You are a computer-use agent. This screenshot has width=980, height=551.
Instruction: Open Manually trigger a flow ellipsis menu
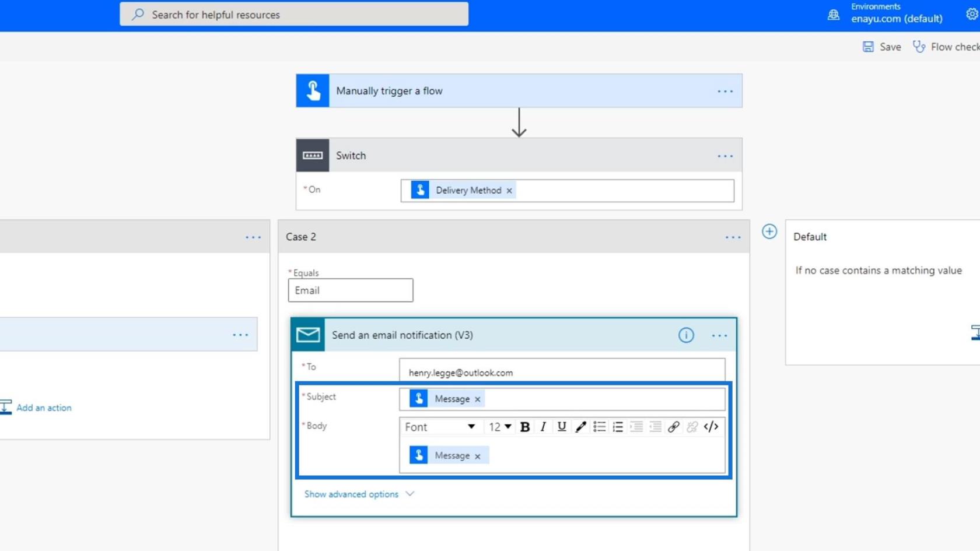click(725, 92)
